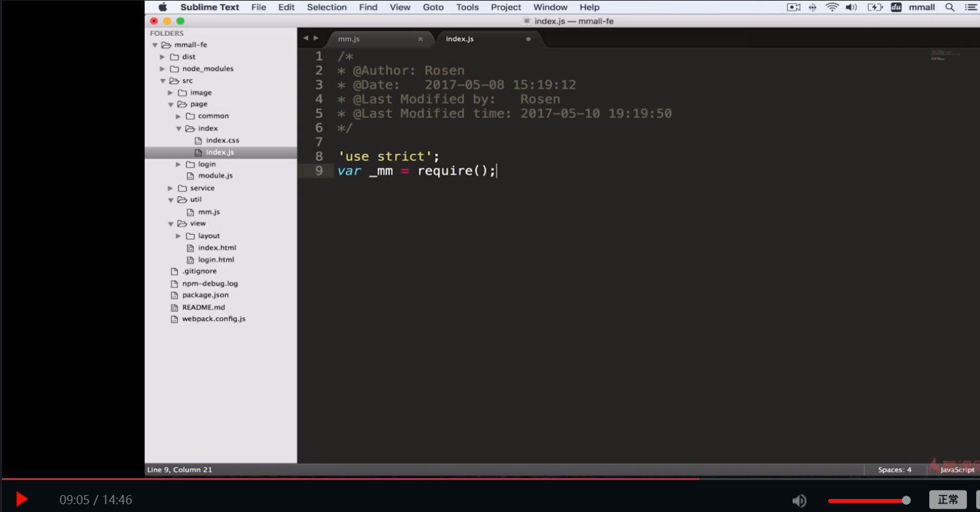Check the battery charging status icon
Screen dimensions: 980x512
point(875,7)
